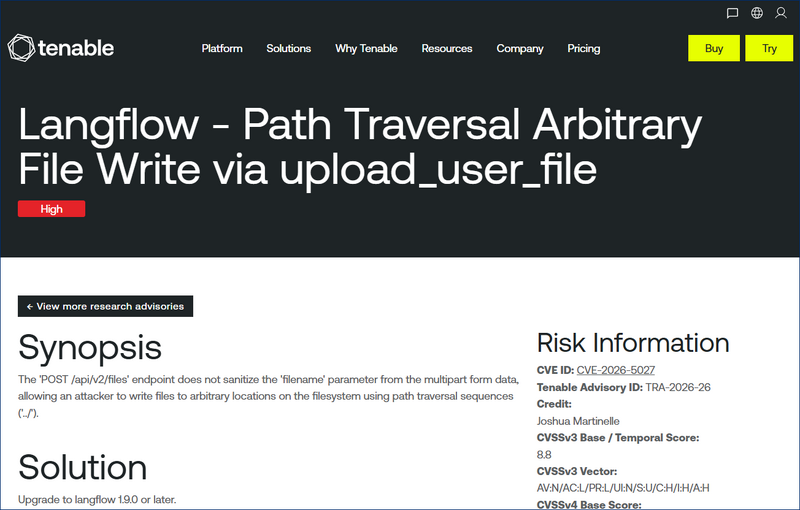Open the Company menu
This screenshot has width=800, height=510.
520,48
